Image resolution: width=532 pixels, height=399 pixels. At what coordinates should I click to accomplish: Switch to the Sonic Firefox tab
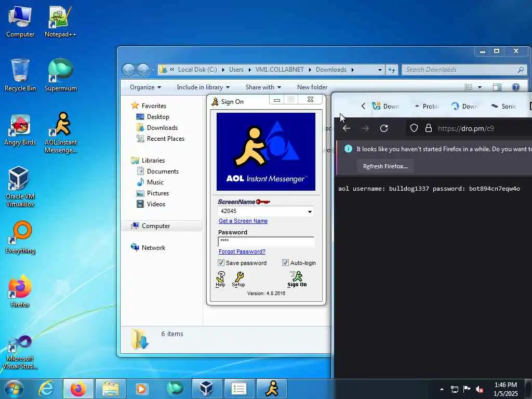504,106
